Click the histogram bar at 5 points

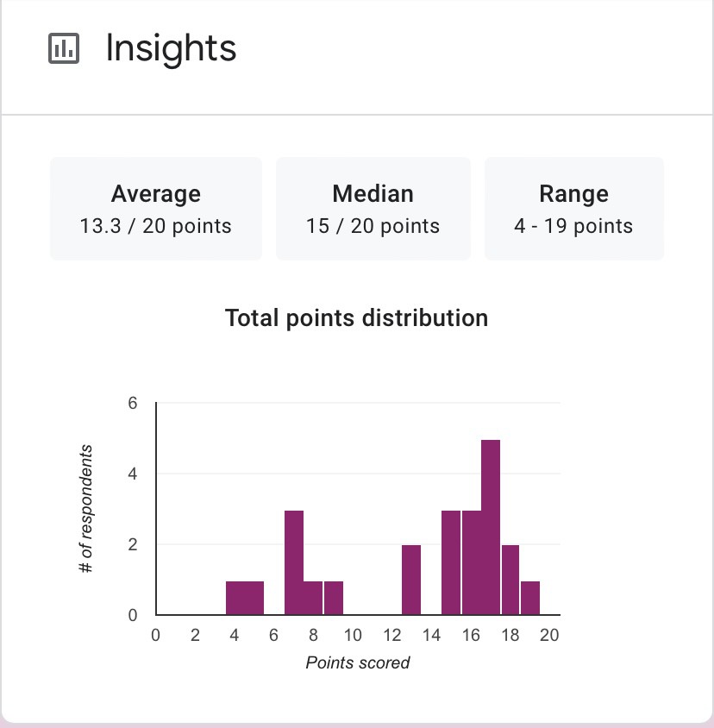pyautogui.click(x=254, y=598)
